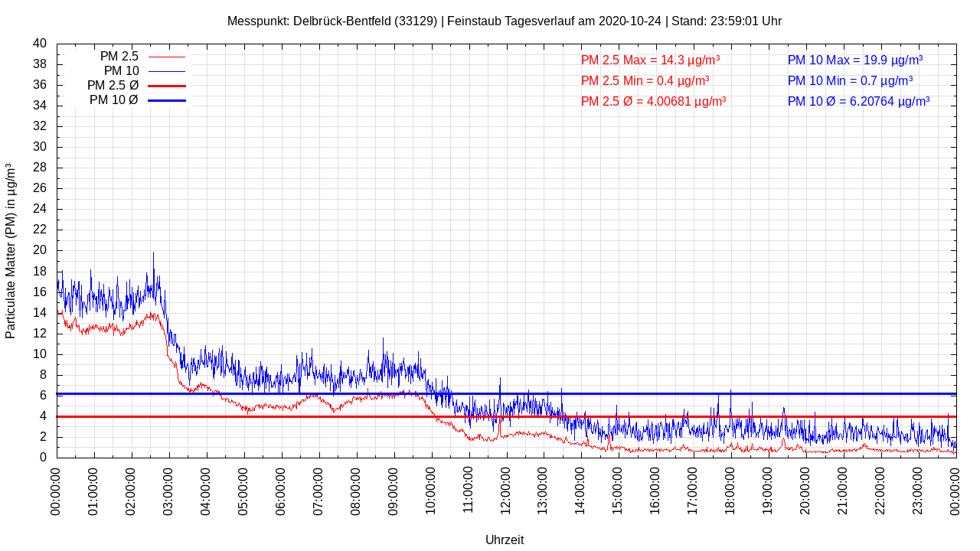Click the thin red PM 2.5 legend line sample
The width and height of the screenshot is (980, 551).
click(166, 57)
